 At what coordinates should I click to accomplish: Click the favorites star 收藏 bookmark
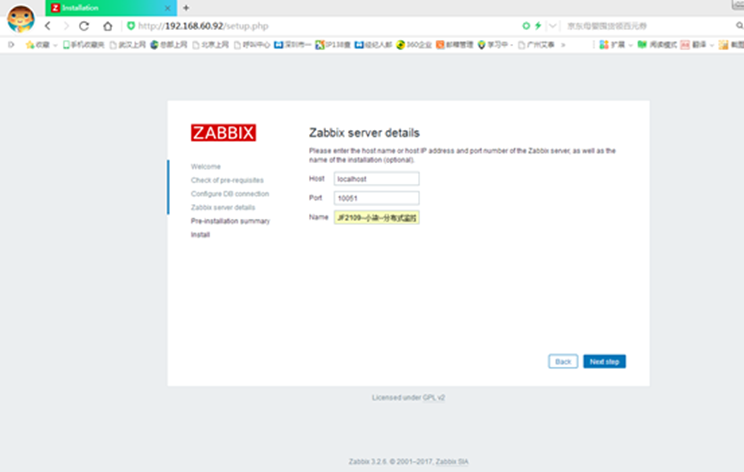click(37, 45)
